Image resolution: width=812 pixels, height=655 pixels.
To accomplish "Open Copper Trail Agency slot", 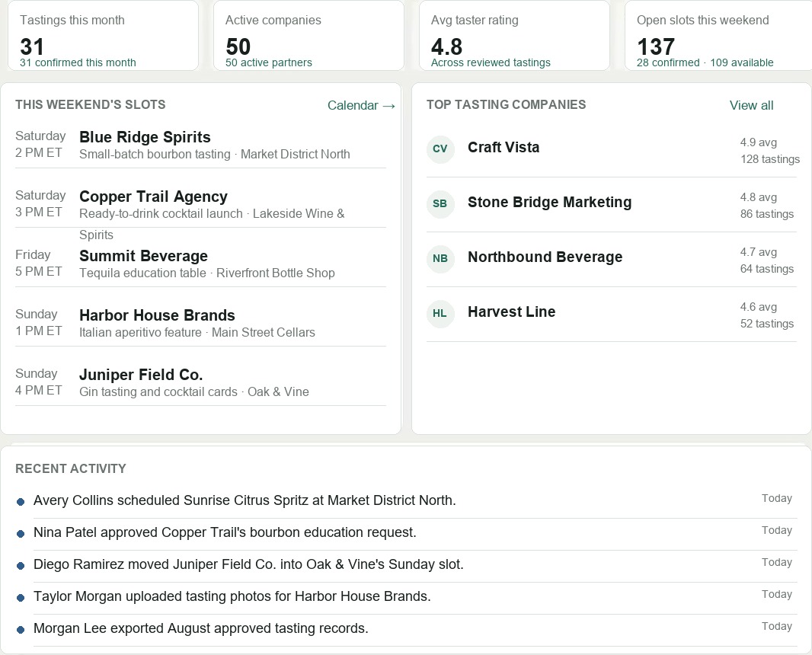I will tap(153, 196).
